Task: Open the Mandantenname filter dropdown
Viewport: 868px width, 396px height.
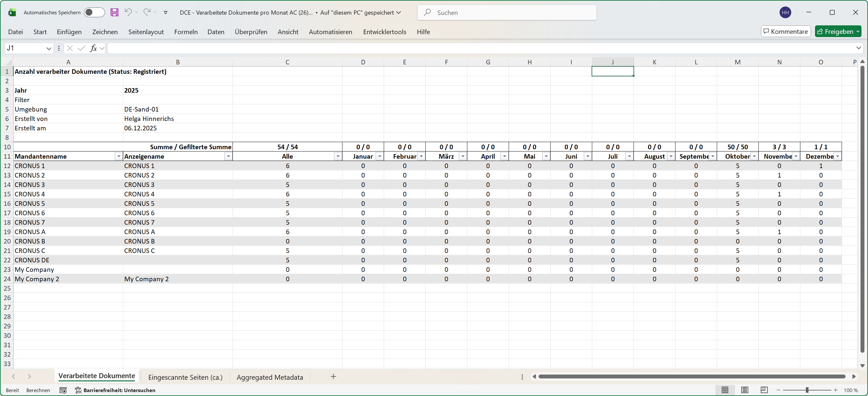Action: click(x=119, y=156)
